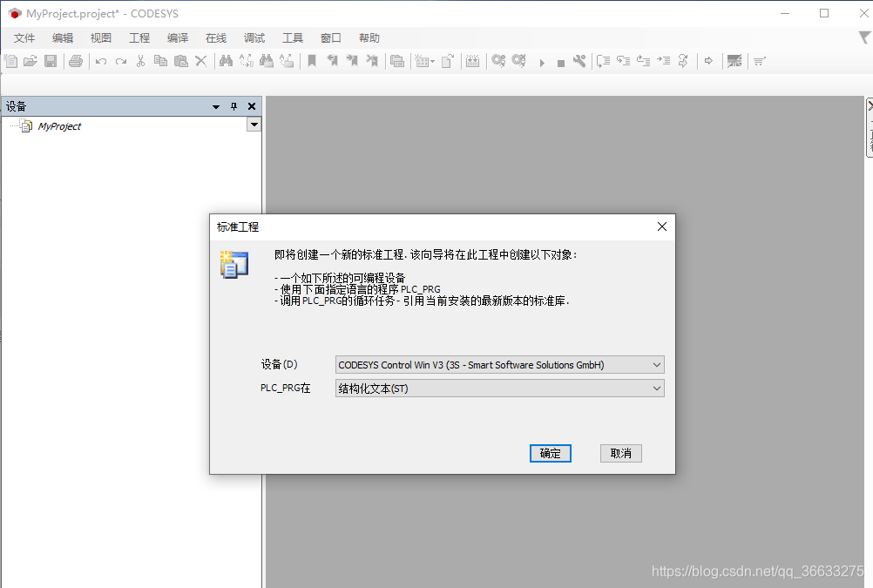Open the 调试 menu
Screen dimensions: 873x588
click(254, 37)
